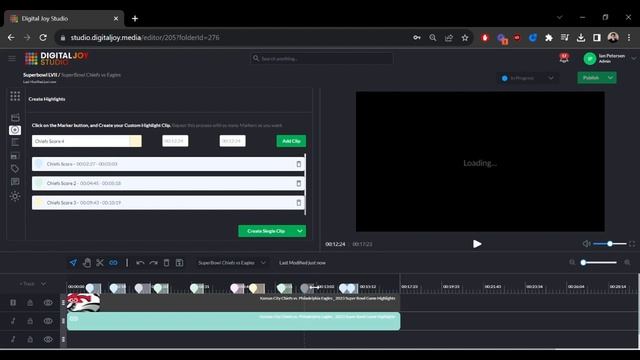Screen dimensions: 640x360
Task: Open the hamburger menu beside Digital Joy logo
Action: click(x=12, y=59)
